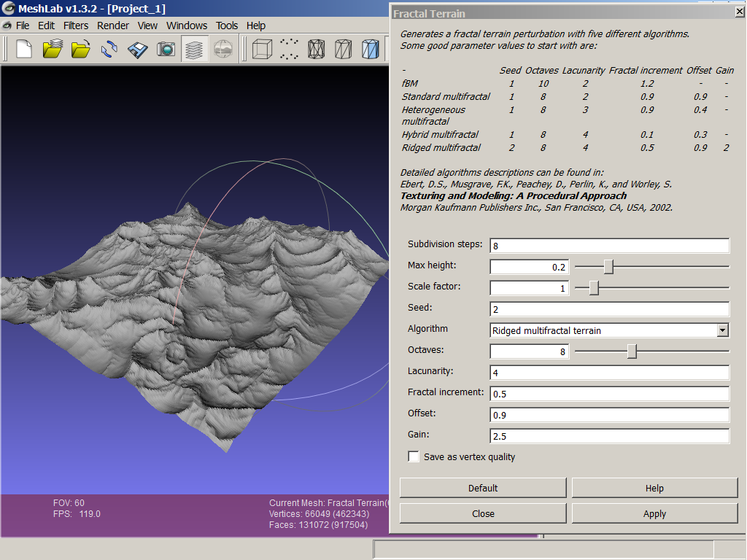
Task: Click the Gain input field
Action: [609, 436]
